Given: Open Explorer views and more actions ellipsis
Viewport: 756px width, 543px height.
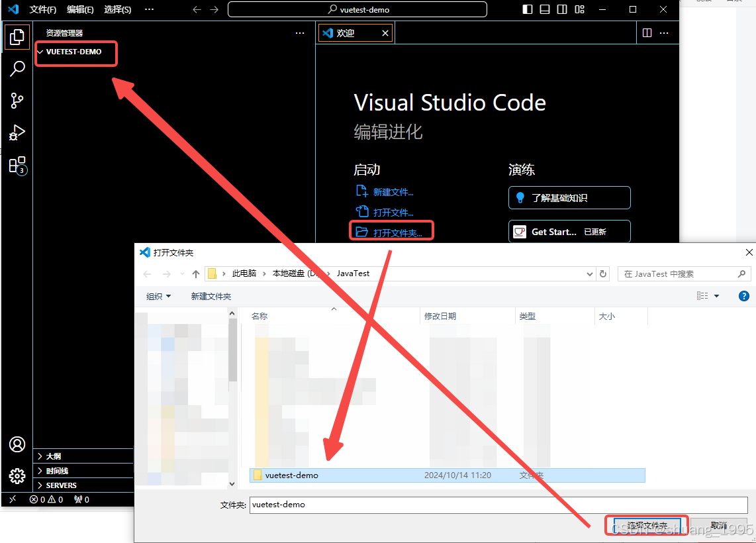Looking at the screenshot, I should pyautogui.click(x=300, y=33).
